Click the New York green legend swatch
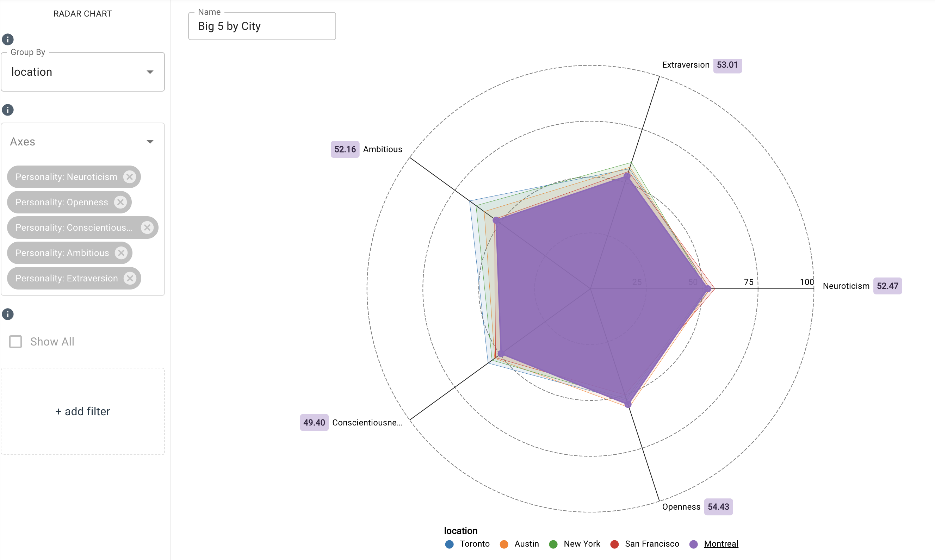The height and width of the screenshot is (560, 935). point(553,544)
